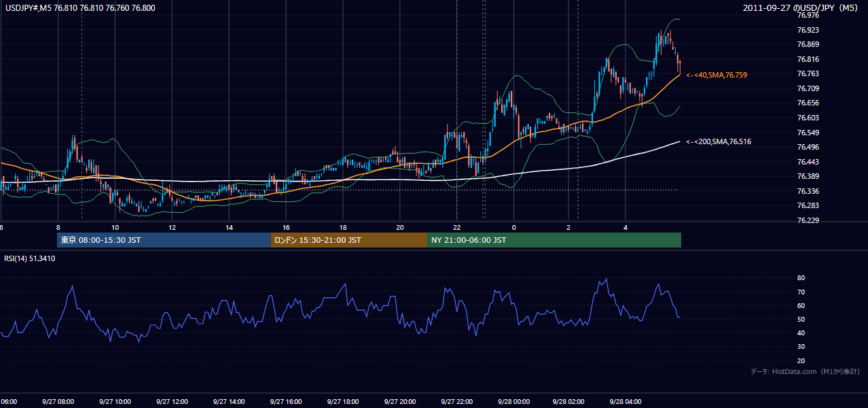The height and width of the screenshot is (408, 868).
Task: Click price axis value 76.976
Action: (808, 15)
